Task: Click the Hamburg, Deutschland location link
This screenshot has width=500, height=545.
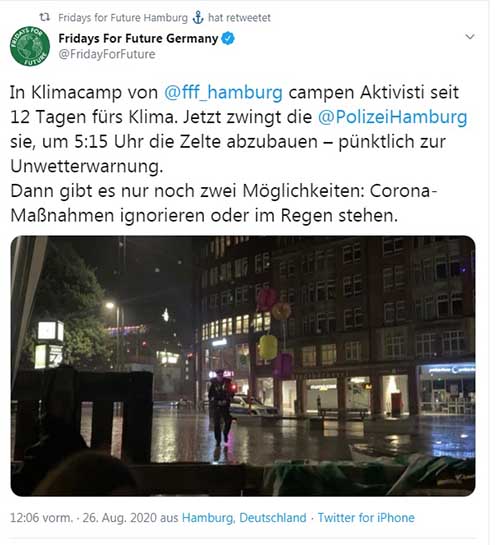Action: 244,518
